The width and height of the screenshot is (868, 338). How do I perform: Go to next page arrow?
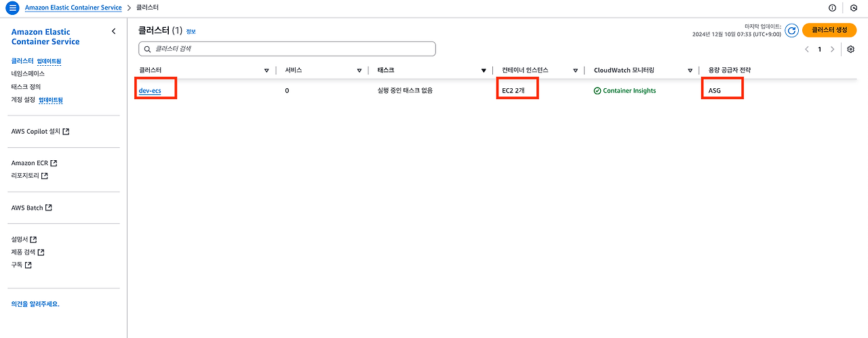pyautogui.click(x=832, y=50)
